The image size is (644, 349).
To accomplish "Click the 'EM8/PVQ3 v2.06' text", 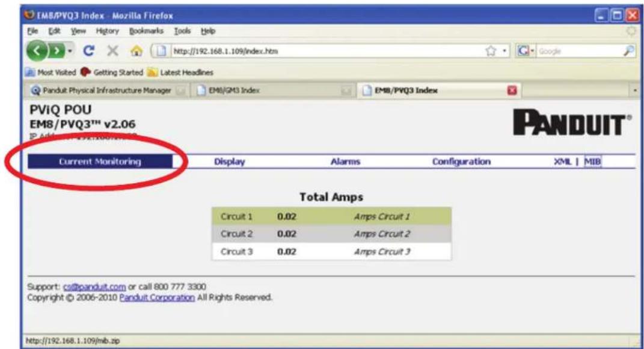I will point(82,124).
